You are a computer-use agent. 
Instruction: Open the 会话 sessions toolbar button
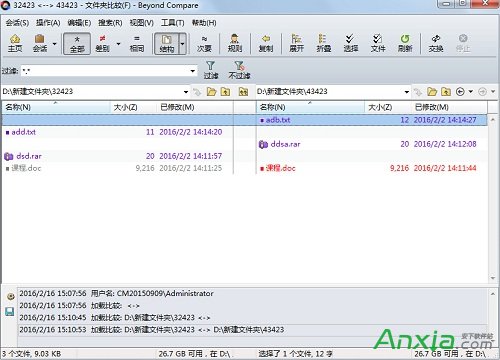(40, 43)
